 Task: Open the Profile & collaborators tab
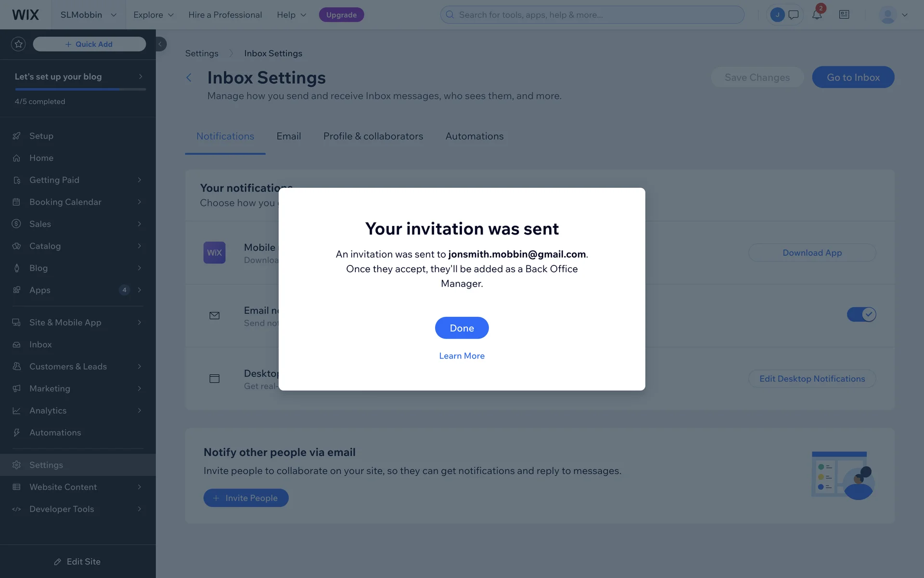pyautogui.click(x=373, y=136)
